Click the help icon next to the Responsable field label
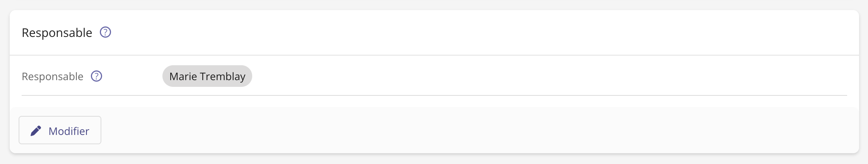The image size is (868, 164). (96, 76)
